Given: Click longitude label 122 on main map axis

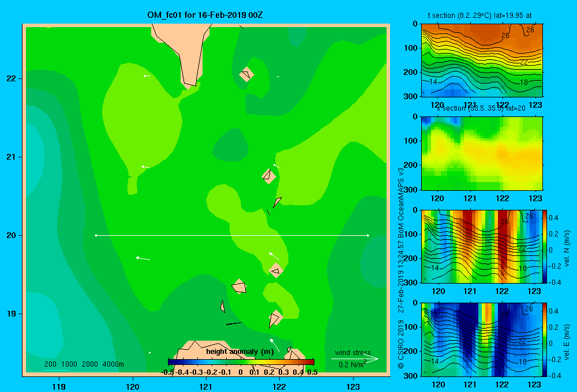Looking at the screenshot, I should tap(280, 386).
